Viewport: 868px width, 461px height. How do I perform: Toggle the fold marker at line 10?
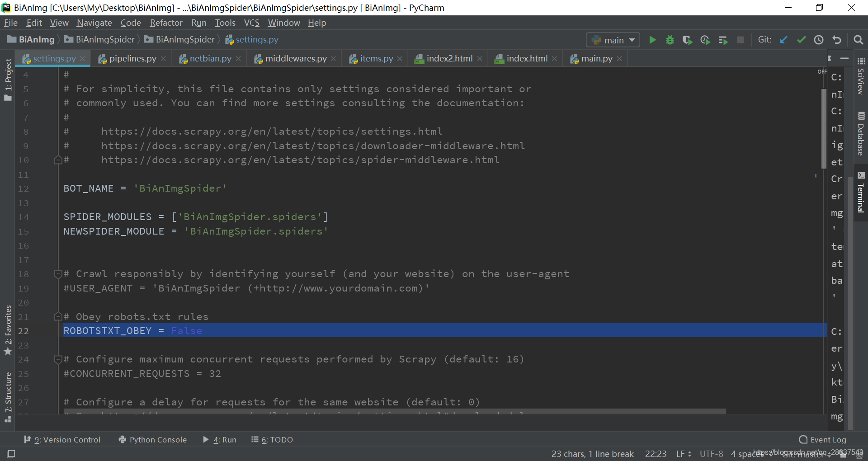(58, 160)
